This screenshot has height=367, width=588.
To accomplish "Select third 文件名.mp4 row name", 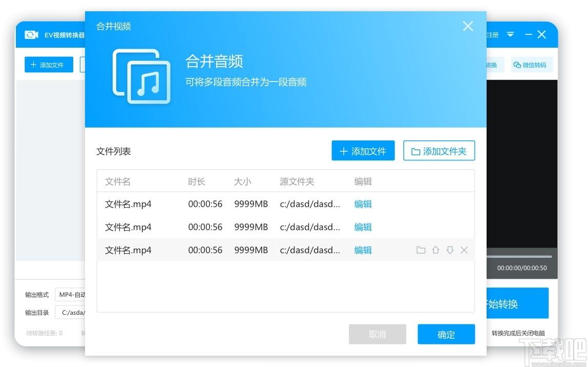I will click(x=128, y=250).
